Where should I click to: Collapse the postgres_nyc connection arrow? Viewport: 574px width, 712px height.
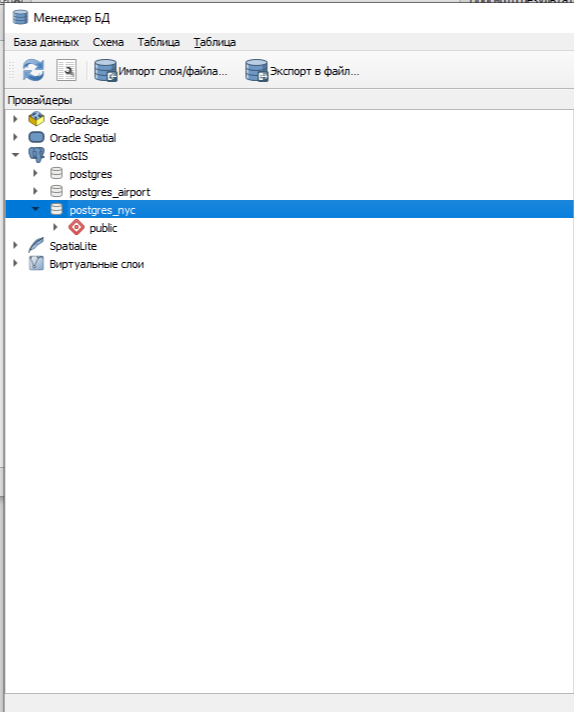[35, 209]
